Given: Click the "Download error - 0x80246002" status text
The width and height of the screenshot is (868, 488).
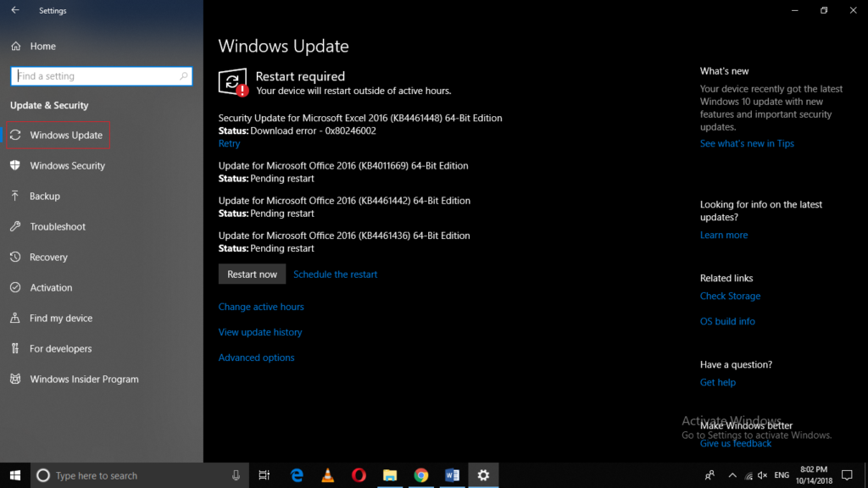Looking at the screenshot, I should (x=314, y=130).
